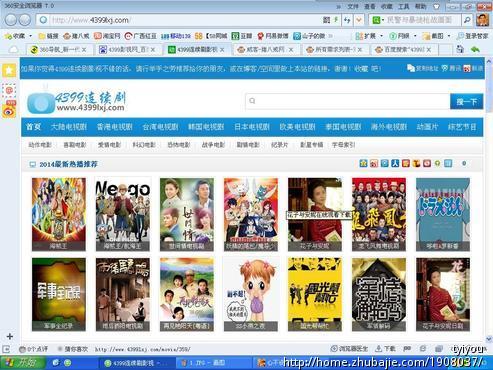493x370 pixels.
Task: Click the Windows Start button
Action: click(23, 363)
